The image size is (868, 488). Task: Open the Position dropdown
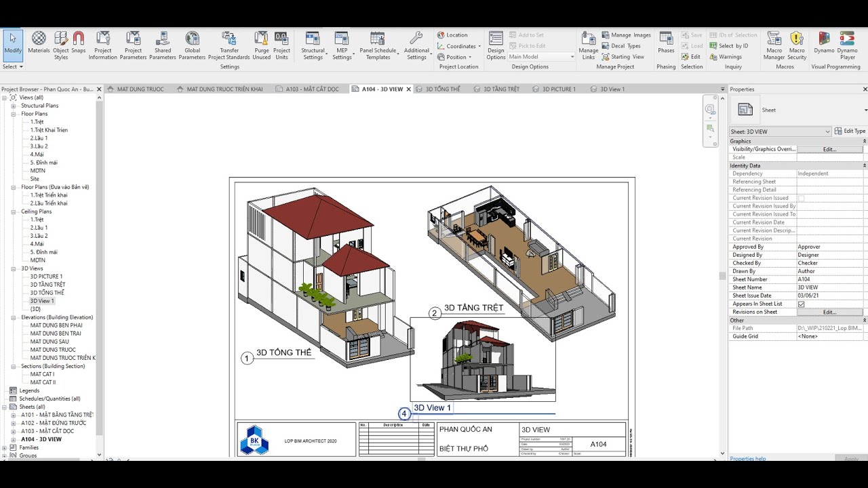[x=454, y=56]
